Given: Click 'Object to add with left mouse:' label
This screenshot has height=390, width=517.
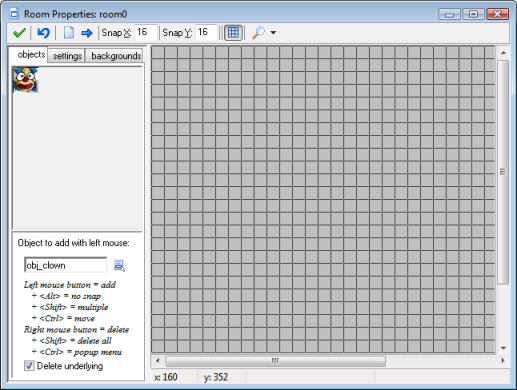Looking at the screenshot, I should (73, 243).
